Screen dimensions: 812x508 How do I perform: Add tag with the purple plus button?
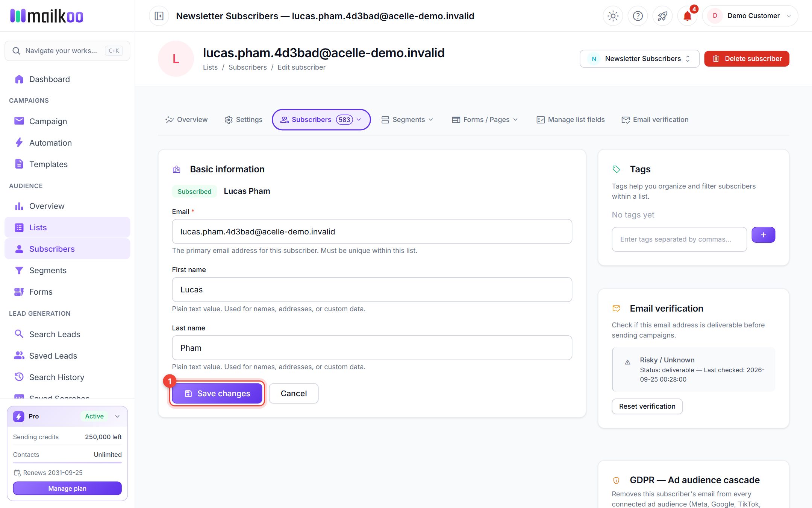coord(763,235)
